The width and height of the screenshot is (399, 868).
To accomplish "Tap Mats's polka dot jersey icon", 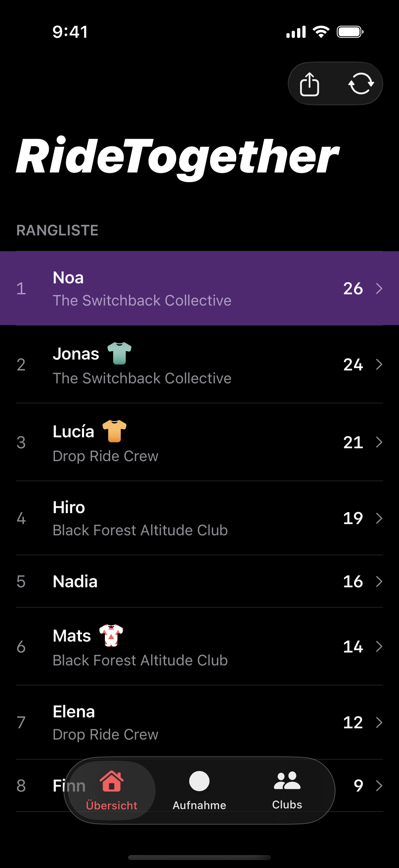I will pos(111,636).
